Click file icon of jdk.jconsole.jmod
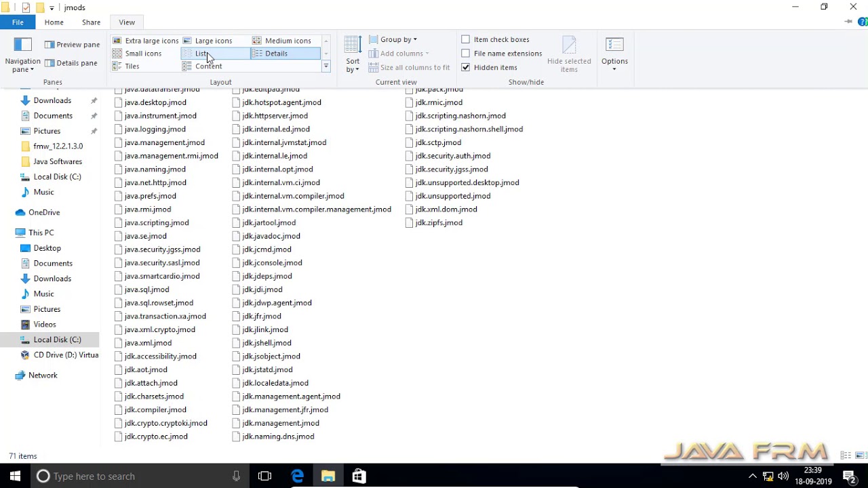868x488 pixels. click(x=236, y=263)
